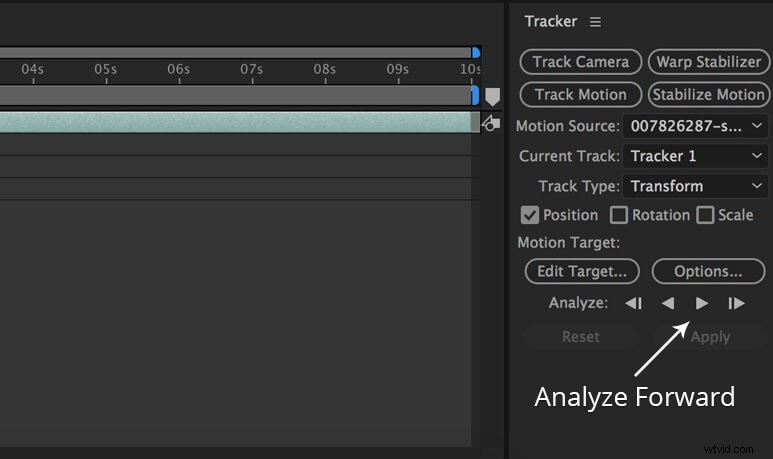Click the Tracker panel title tab
This screenshot has height=459, width=773.
coord(551,22)
